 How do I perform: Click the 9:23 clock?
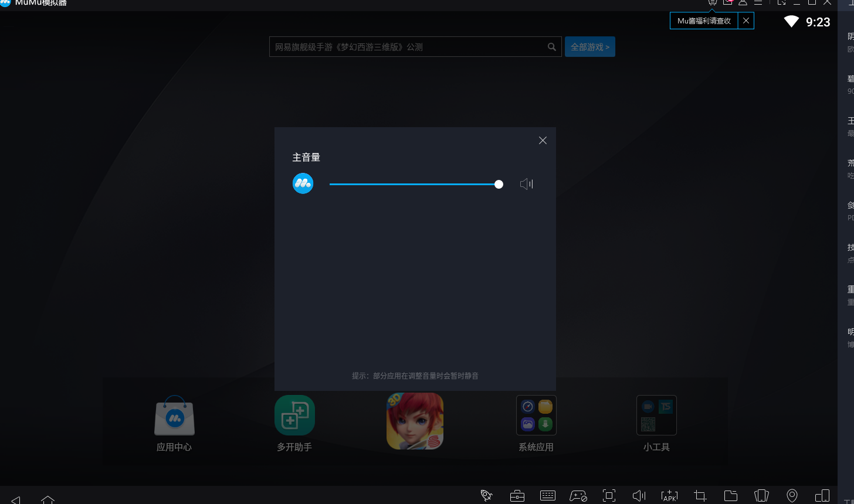click(818, 22)
